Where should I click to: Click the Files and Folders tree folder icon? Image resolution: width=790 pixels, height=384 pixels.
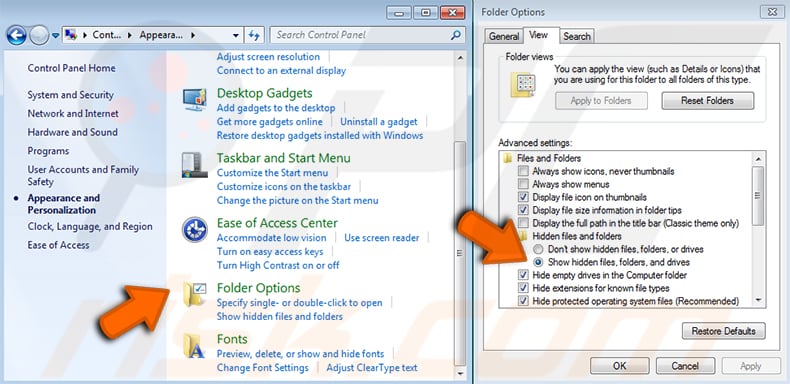(507, 158)
